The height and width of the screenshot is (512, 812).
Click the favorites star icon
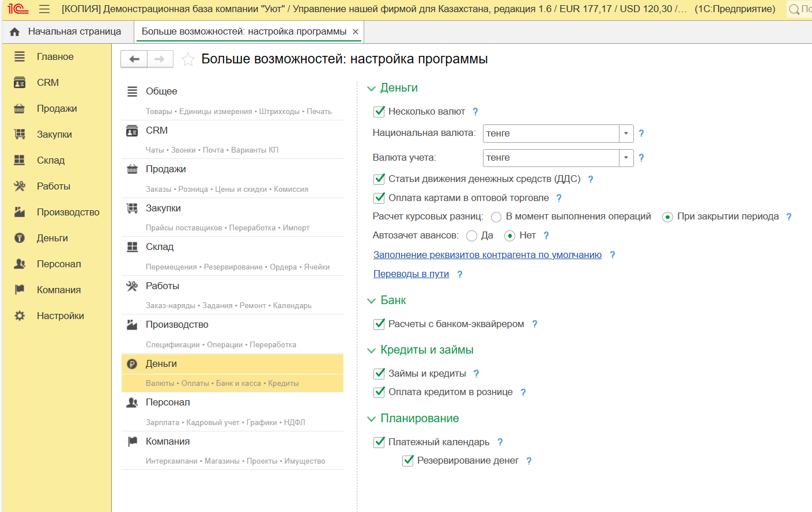188,59
